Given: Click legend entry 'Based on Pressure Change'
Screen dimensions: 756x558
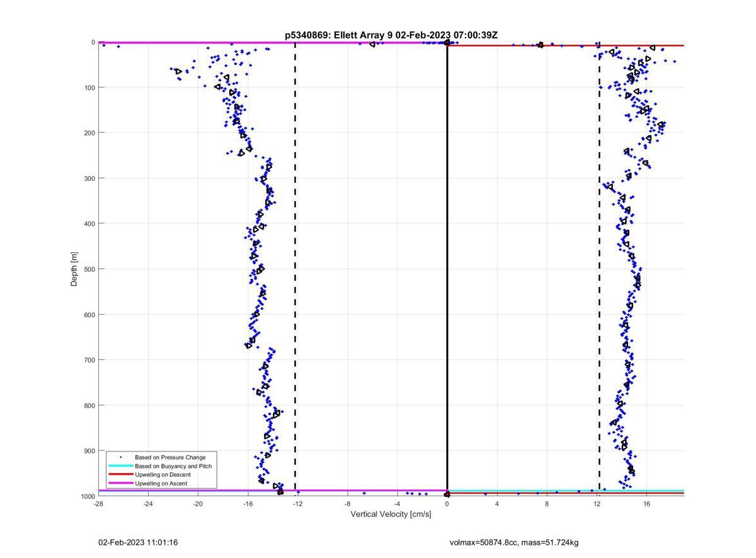Looking at the screenshot, I should tap(170, 457).
